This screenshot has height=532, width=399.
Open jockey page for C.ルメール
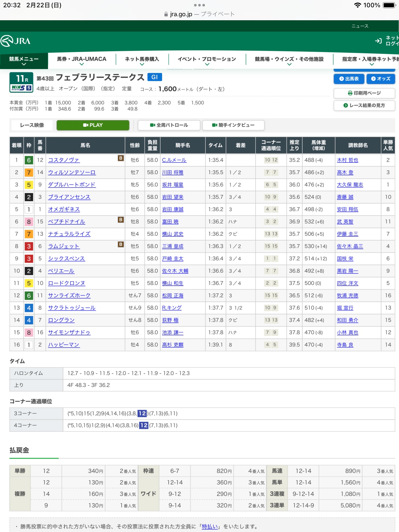coord(174,160)
